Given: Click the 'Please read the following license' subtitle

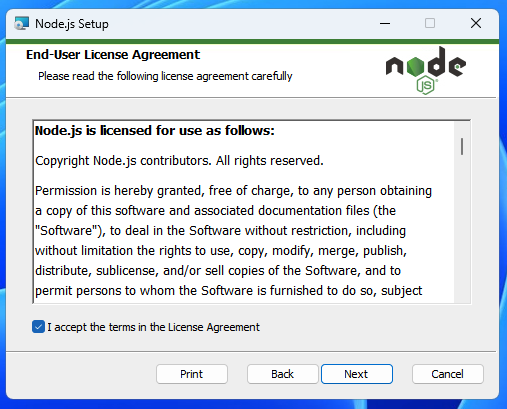Looking at the screenshot, I should click(x=165, y=76).
